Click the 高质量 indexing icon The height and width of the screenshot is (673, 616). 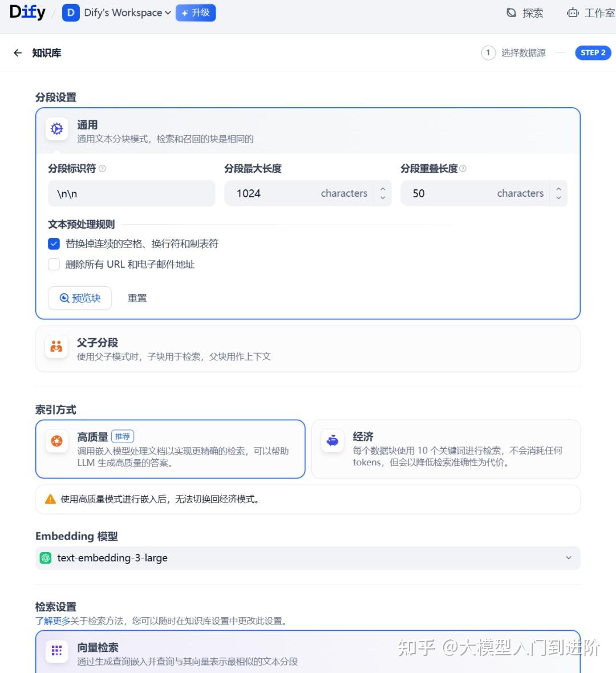tap(56, 441)
